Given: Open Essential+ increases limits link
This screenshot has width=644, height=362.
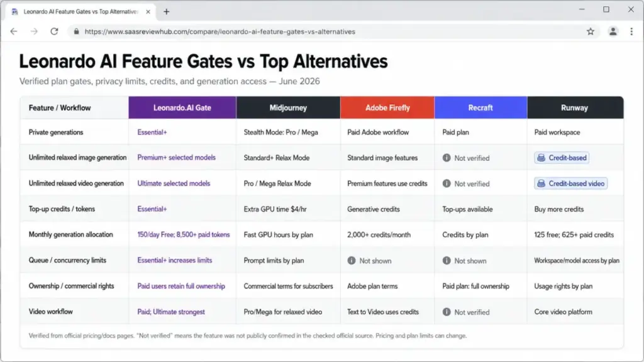Looking at the screenshot, I should click(x=175, y=260).
